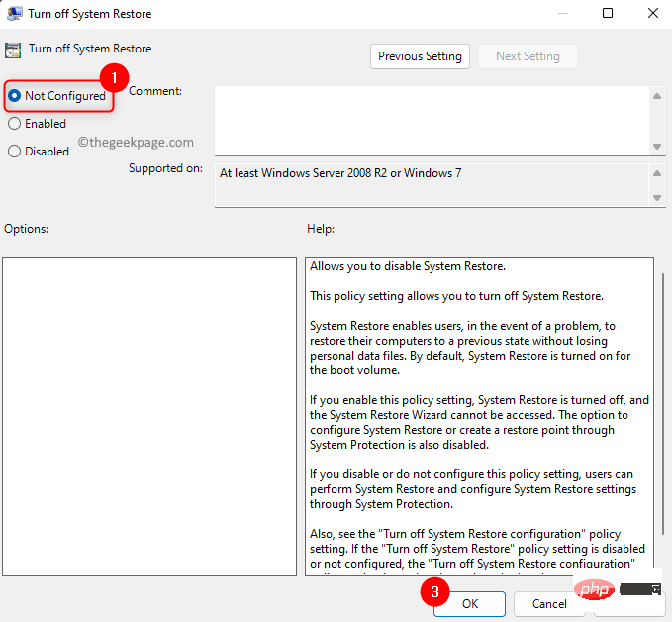The width and height of the screenshot is (672, 622).
Task: Click the Supported on text field
Action: click(432, 185)
